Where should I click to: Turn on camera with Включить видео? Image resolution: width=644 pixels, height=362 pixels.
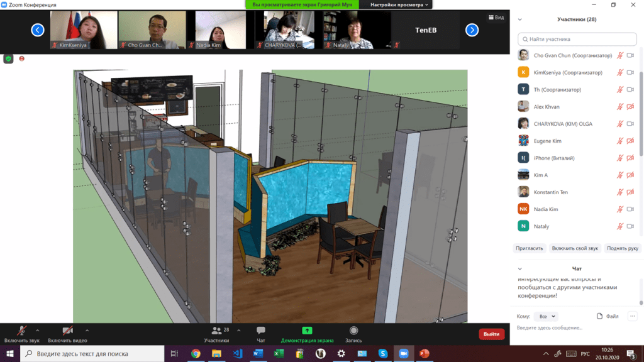[67, 334]
